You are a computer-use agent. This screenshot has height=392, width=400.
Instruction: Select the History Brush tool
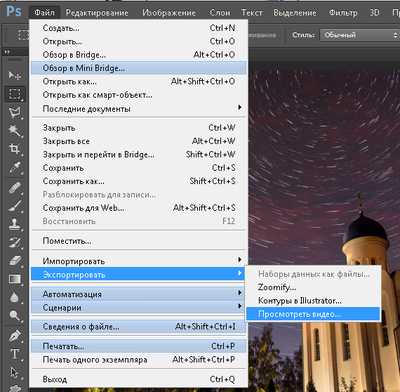point(15,243)
